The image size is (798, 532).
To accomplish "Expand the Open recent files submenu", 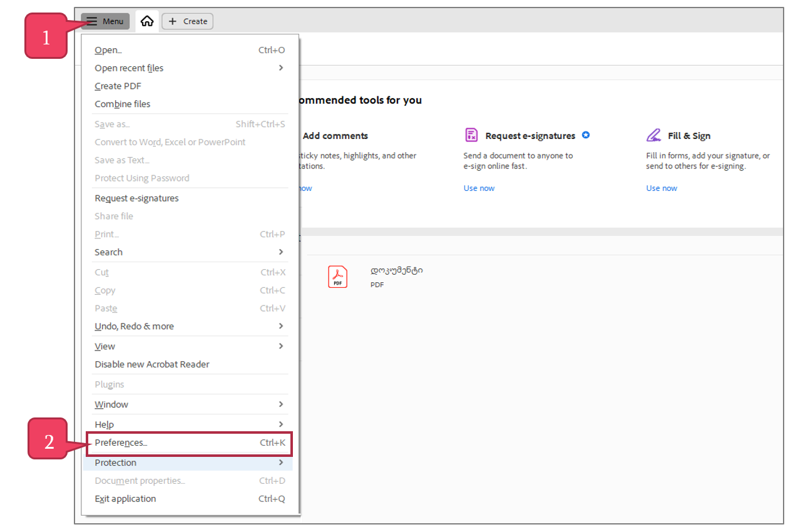I will [x=190, y=68].
